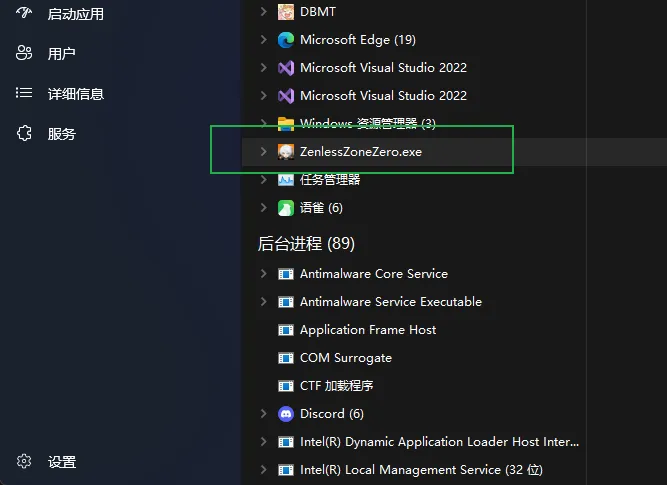667x485 pixels.
Task: Select Antimalware Service Executable text
Action: coord(391,302)
